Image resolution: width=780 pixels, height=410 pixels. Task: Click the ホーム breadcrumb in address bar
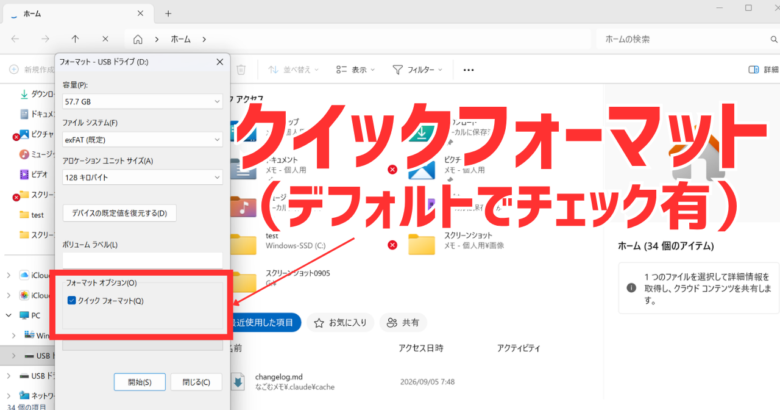tap(181, 39)
